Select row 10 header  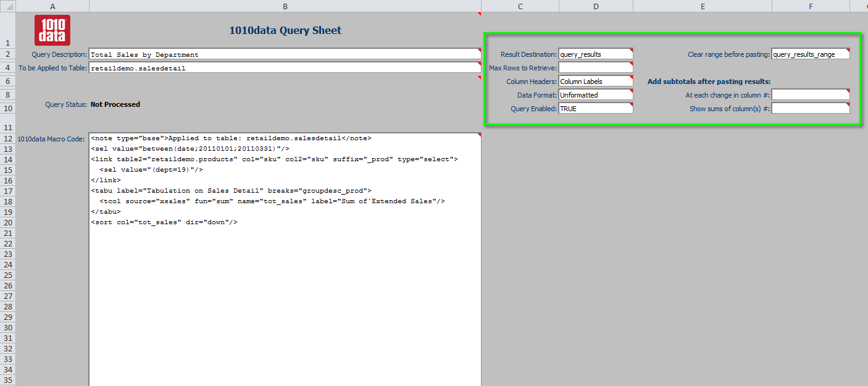tap(7, 109)
